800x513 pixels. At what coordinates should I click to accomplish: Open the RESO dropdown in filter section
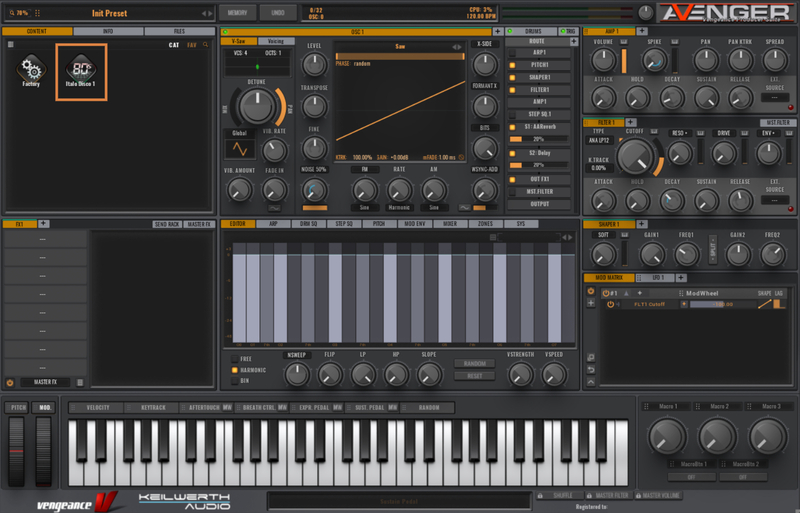[x=678, y=132]
